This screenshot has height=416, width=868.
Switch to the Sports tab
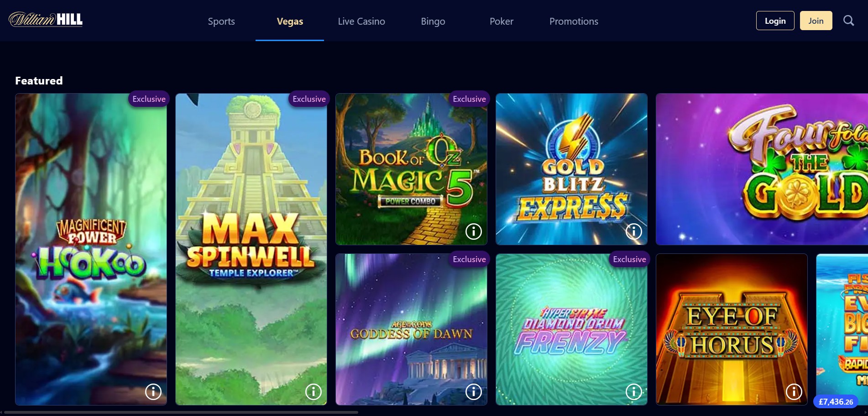221,21
